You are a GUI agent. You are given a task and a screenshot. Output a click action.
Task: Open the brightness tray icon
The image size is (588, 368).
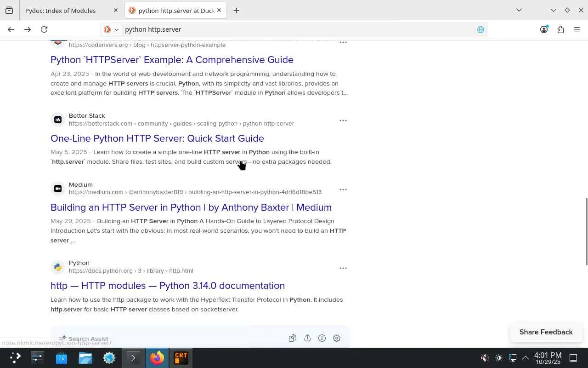[499, 358]
